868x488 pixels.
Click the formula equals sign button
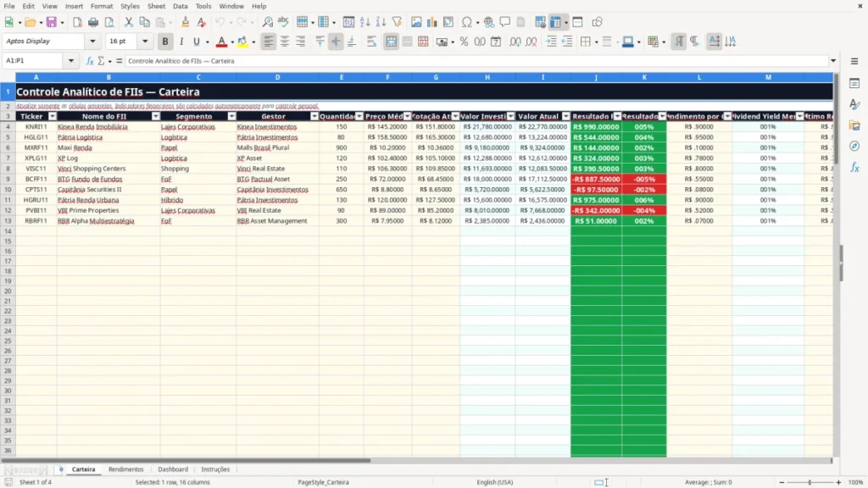(x=119, y=61)
